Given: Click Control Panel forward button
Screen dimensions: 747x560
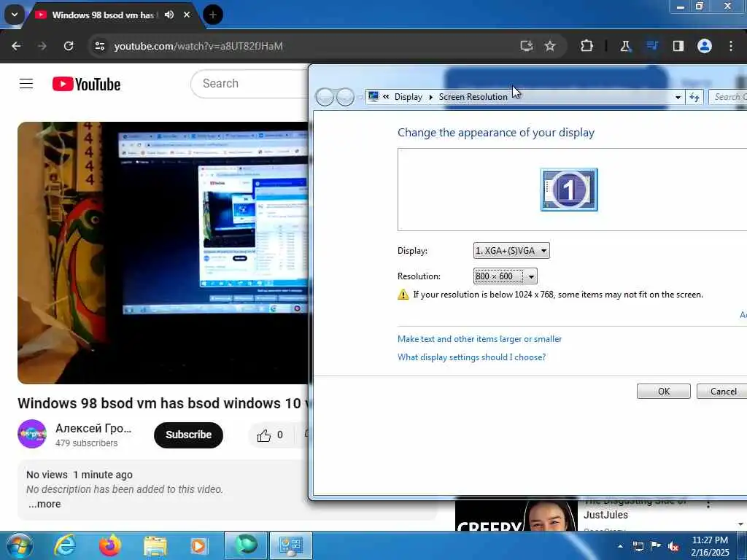Looking at the screenshot, I should point(345,97).
